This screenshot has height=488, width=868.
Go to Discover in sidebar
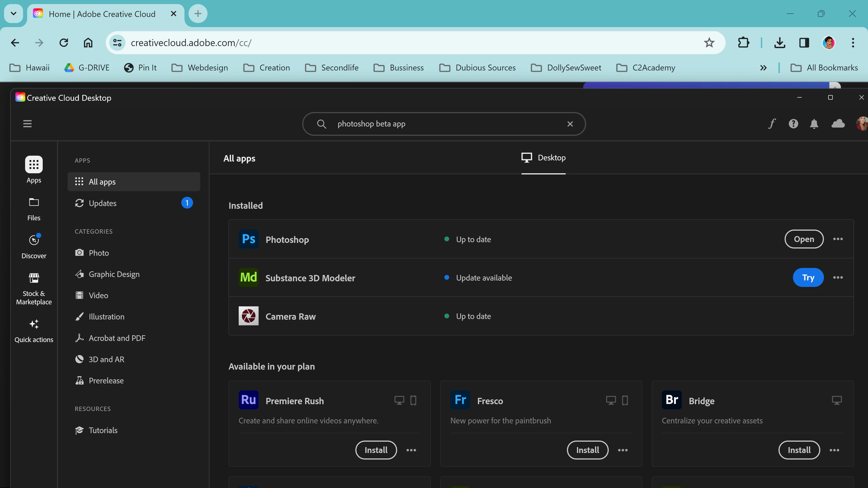tap(34, 246)
